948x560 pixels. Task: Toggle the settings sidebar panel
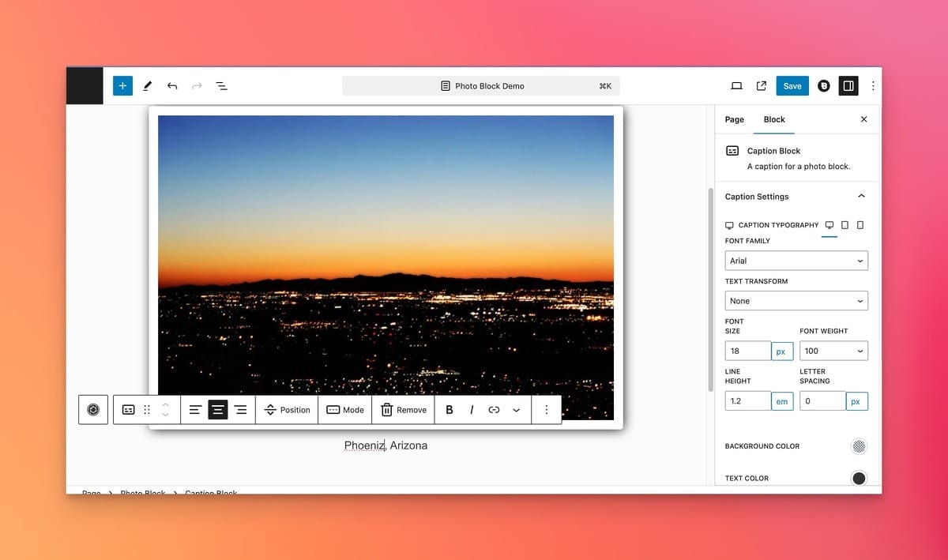coord(848,86)
